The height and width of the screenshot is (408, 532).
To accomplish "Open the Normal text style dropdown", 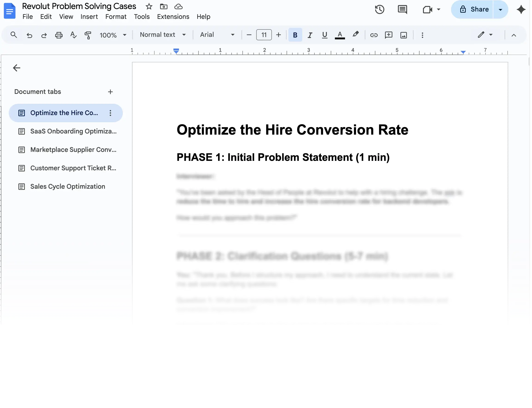I will (163, 35).
